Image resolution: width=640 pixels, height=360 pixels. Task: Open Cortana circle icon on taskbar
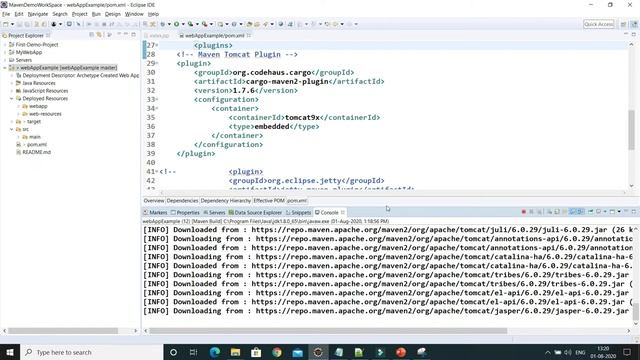pos(173,352)
